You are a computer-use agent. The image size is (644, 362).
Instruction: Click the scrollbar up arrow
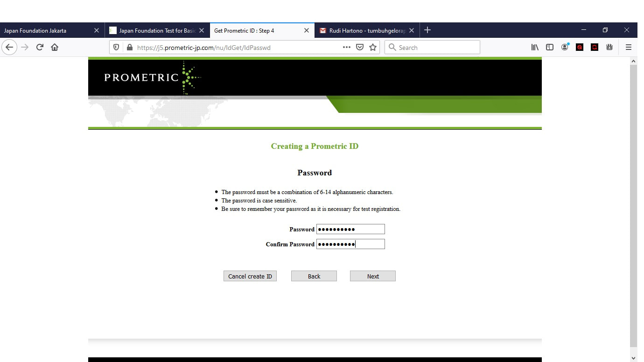click(x=633, y=61)
